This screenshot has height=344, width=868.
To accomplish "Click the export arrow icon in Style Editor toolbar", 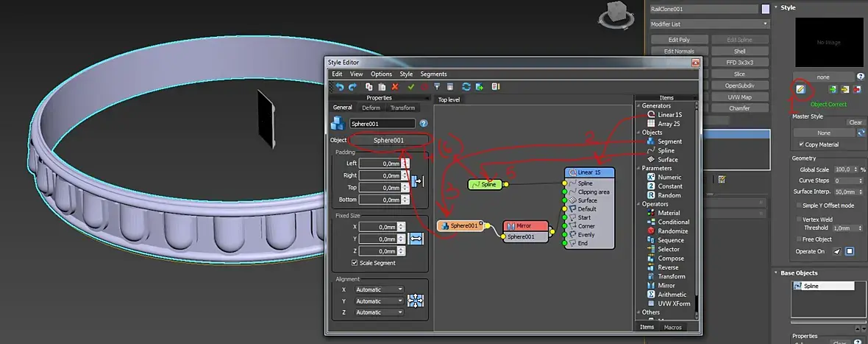I will click(480, 87).
